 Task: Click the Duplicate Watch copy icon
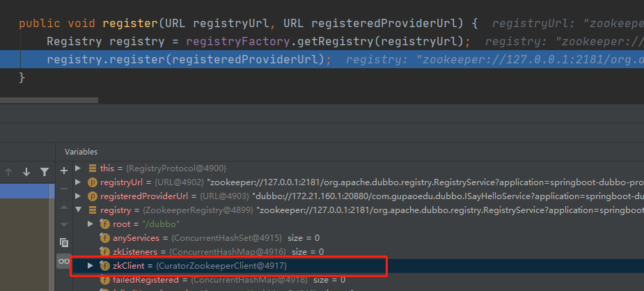tap(63, 242)
